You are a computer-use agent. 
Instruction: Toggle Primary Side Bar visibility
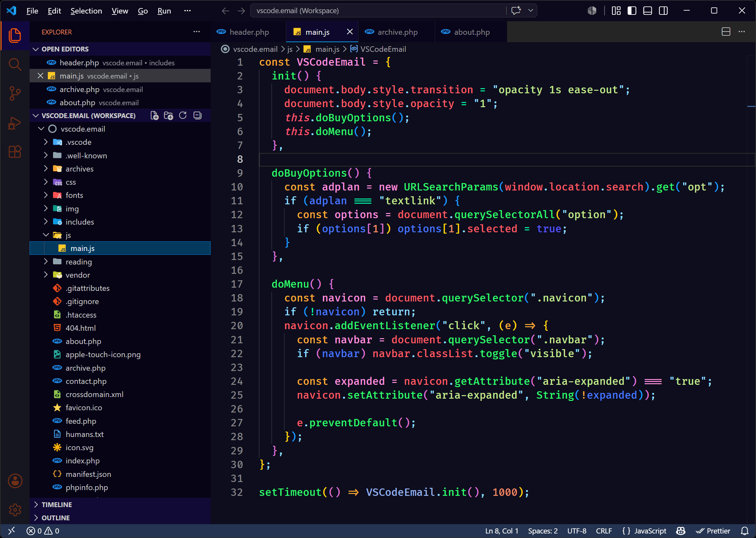point(632,11)
